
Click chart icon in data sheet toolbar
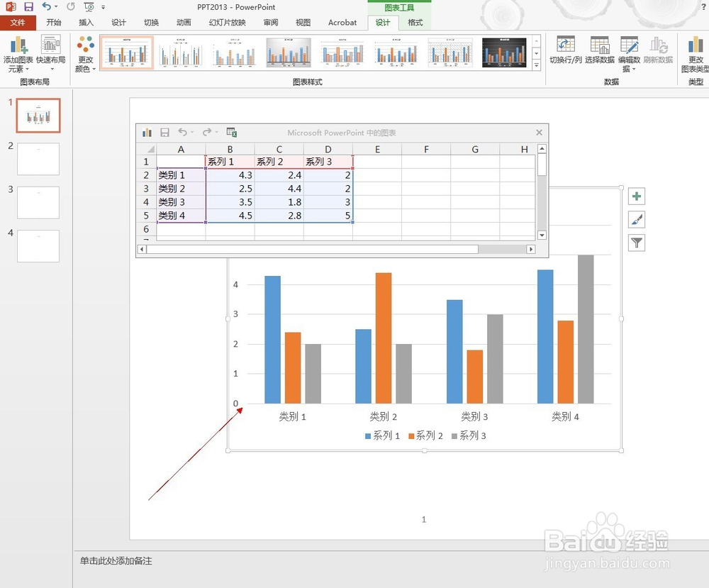(147, 133)
